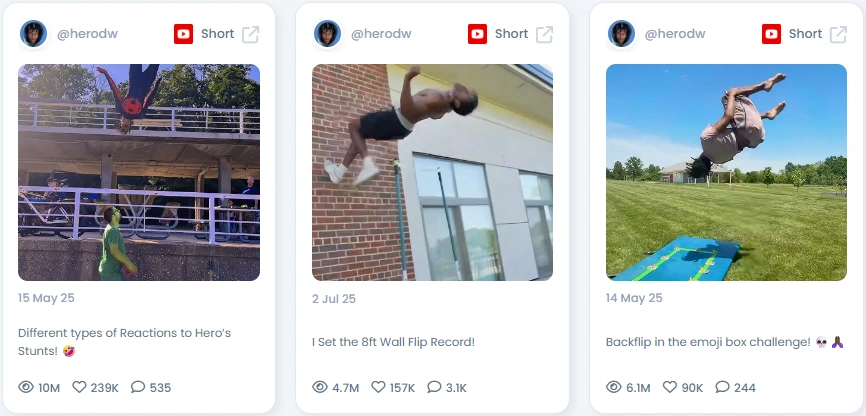Click @herodw avatar on the middle card
Viewport: 866px width, 416px height.
tap(327, 34)
